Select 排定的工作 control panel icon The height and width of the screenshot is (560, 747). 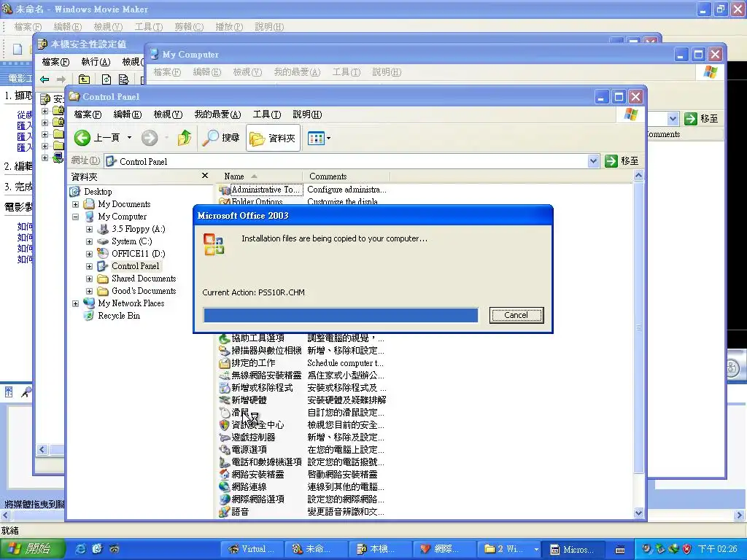(x=253, y=363)
